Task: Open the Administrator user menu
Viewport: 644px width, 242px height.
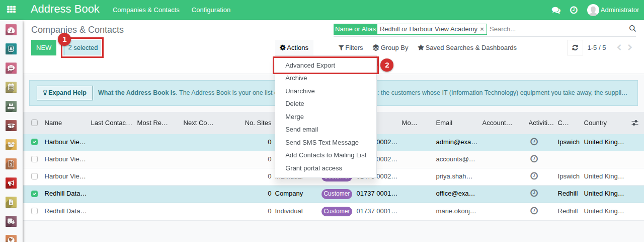Action: pyautogui.click(x=613, y=10)
